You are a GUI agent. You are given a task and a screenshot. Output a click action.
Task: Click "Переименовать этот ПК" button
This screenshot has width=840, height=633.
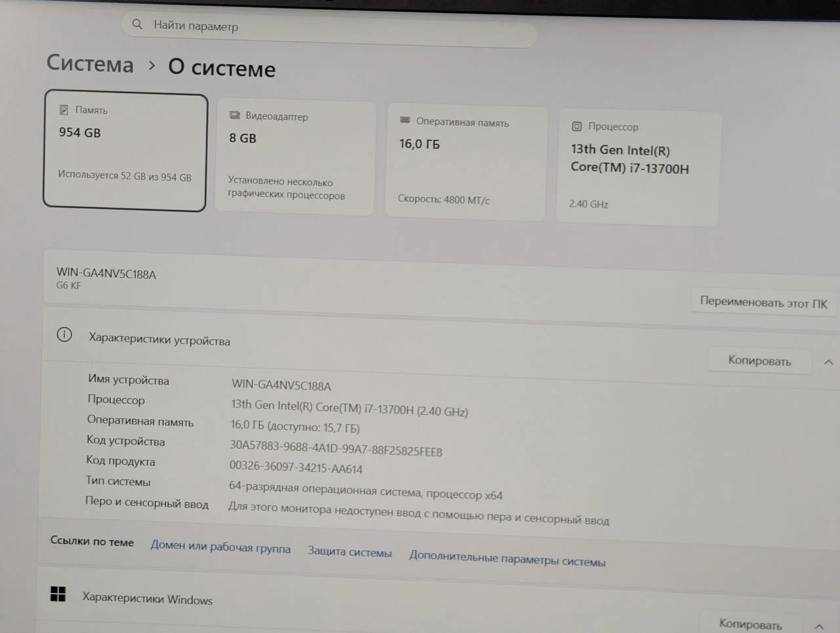point(763,303)
